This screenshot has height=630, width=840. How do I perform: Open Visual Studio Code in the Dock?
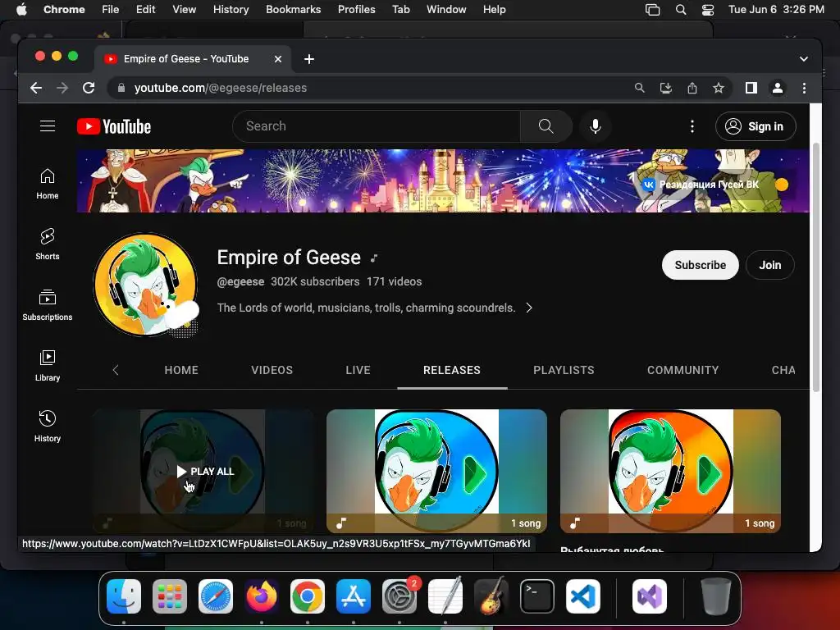click(x=583, y=596)
